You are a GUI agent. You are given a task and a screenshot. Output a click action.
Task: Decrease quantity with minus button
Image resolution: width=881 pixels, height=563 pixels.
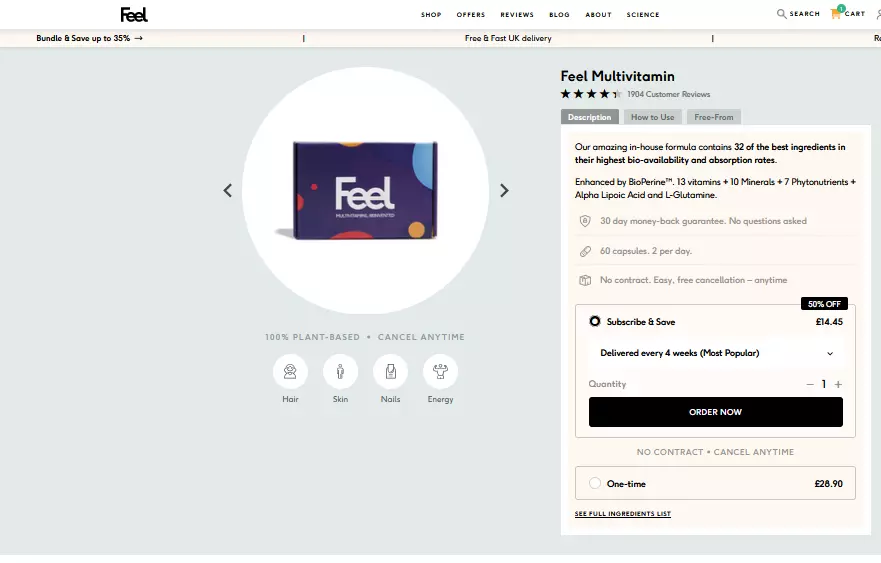coord(810,384)
